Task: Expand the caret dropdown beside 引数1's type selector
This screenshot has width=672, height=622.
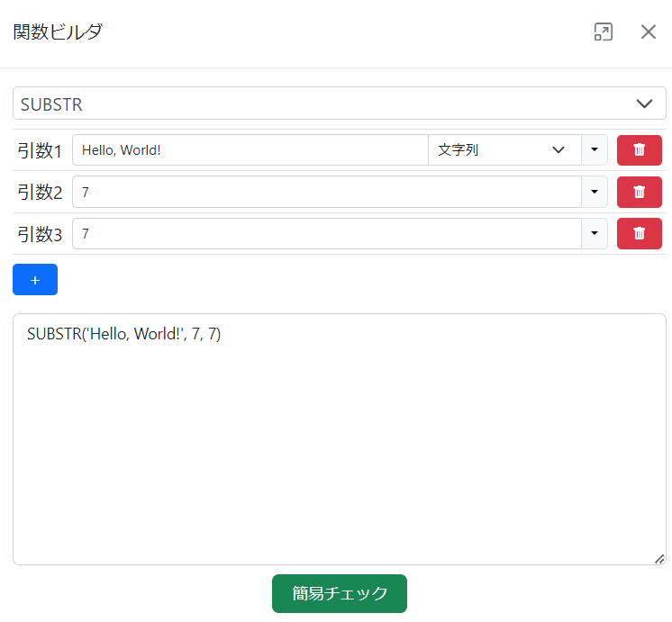Action: [595, 150]
